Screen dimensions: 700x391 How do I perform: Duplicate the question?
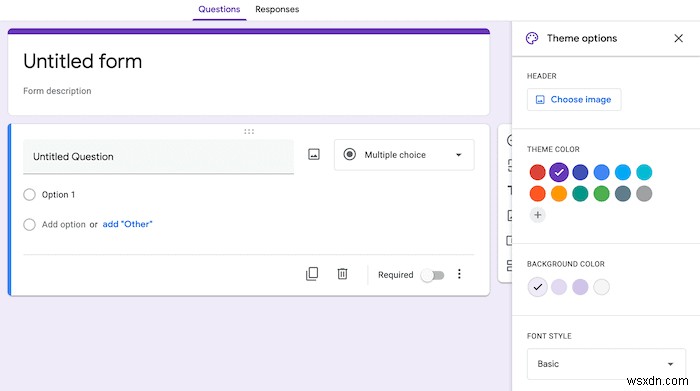point(312,274)
